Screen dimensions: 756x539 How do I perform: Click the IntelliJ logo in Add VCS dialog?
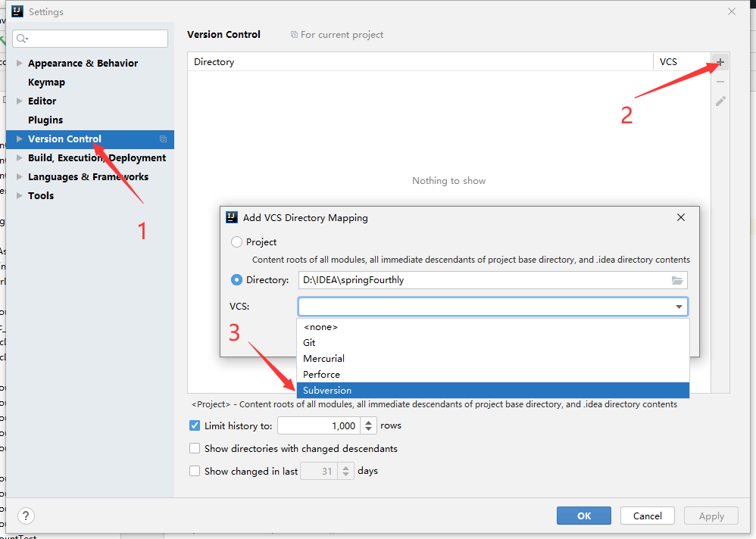coord(232,218)
